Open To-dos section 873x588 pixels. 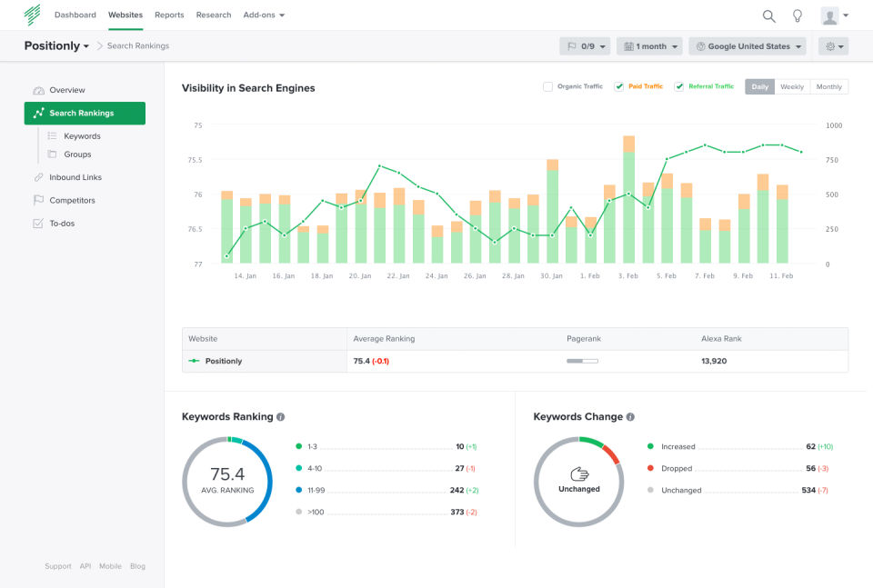[x=62, y=223]
